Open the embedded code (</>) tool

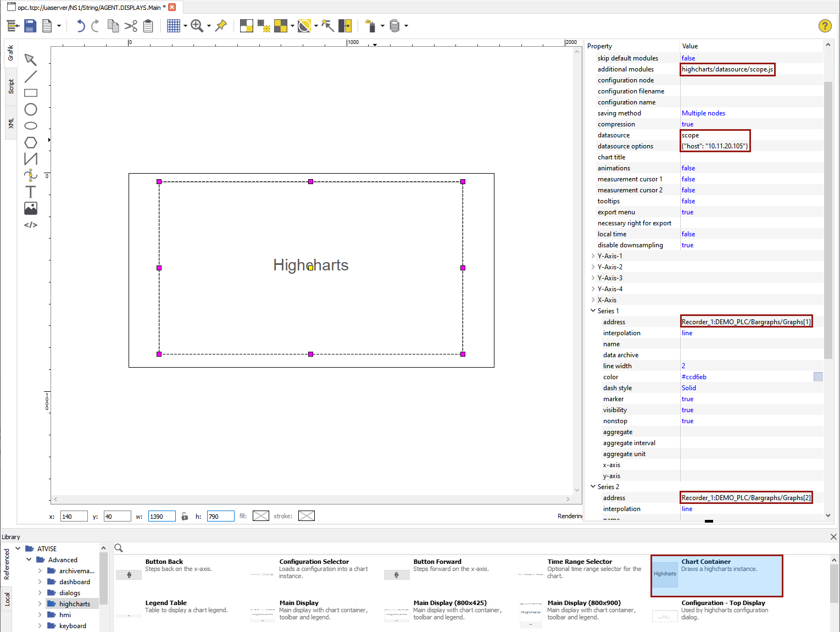[30, 224]
